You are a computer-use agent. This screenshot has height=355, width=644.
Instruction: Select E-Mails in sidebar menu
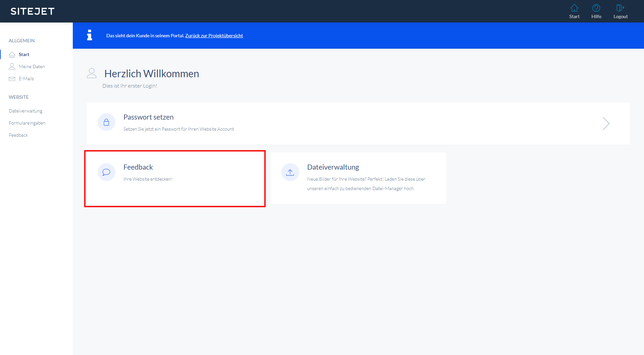pos(26,79)
